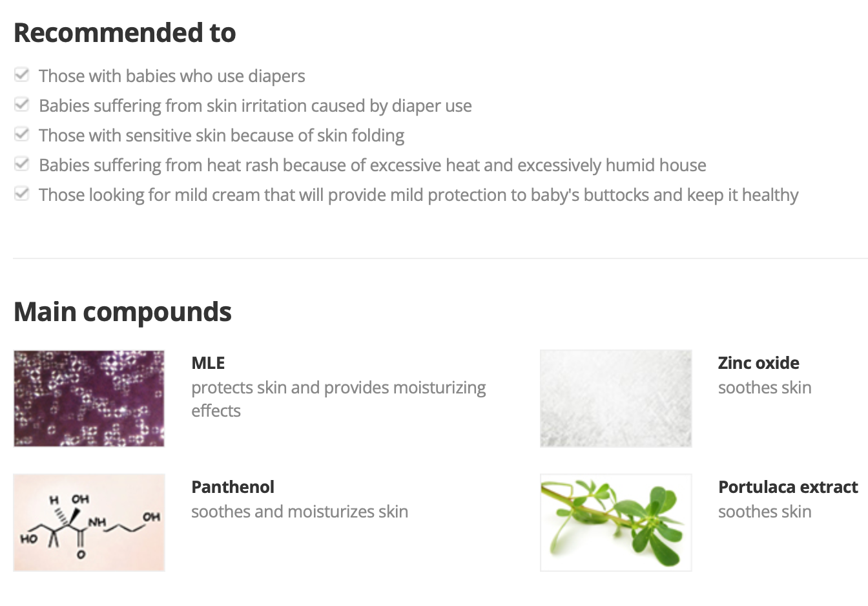
Task: Click the "Recommended to" heading
Action: coord(125,33)
